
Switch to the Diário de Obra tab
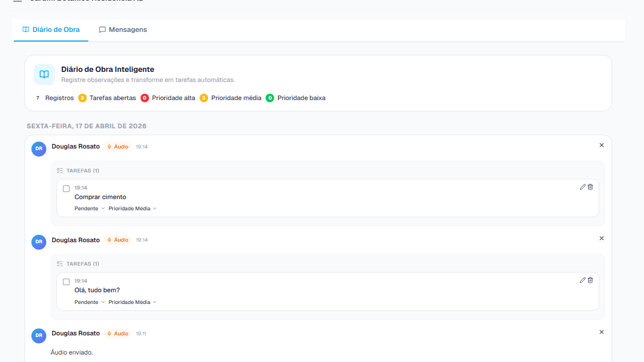51,30
